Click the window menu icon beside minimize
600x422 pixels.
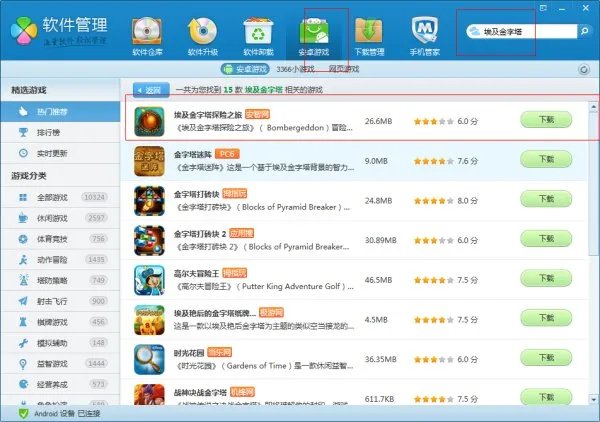[543, 8]
